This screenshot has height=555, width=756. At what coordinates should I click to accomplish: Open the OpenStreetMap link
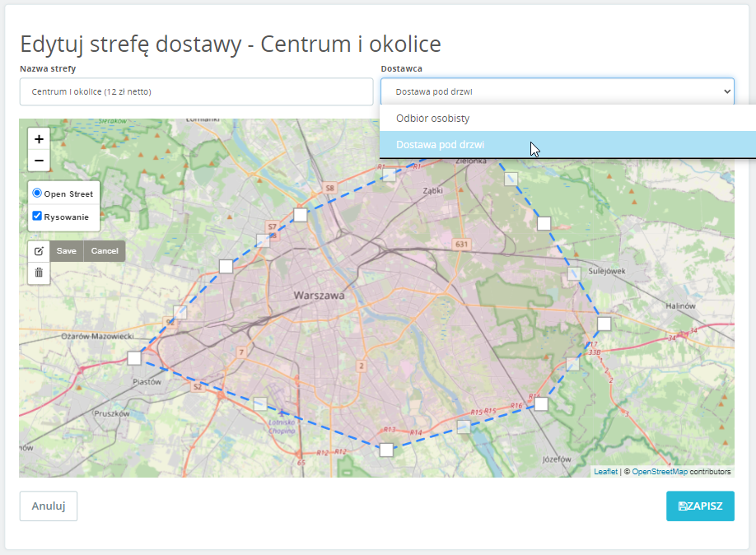tap(660, 472)
